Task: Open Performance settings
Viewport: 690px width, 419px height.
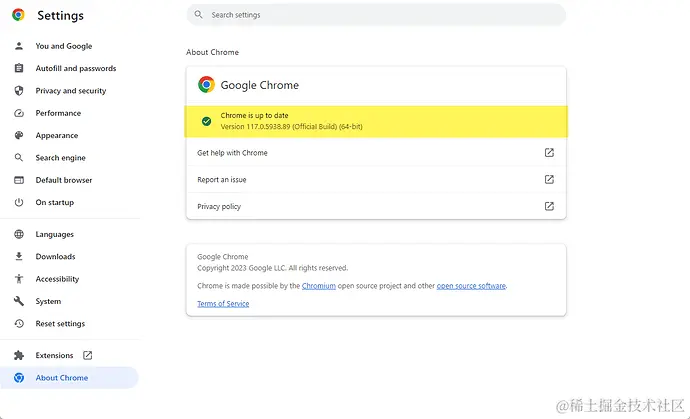Action: 58,113
